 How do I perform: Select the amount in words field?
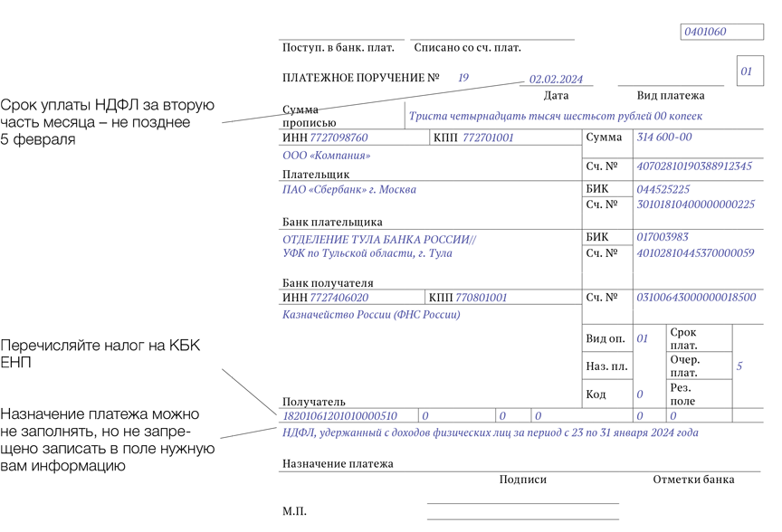coord(555,116)
